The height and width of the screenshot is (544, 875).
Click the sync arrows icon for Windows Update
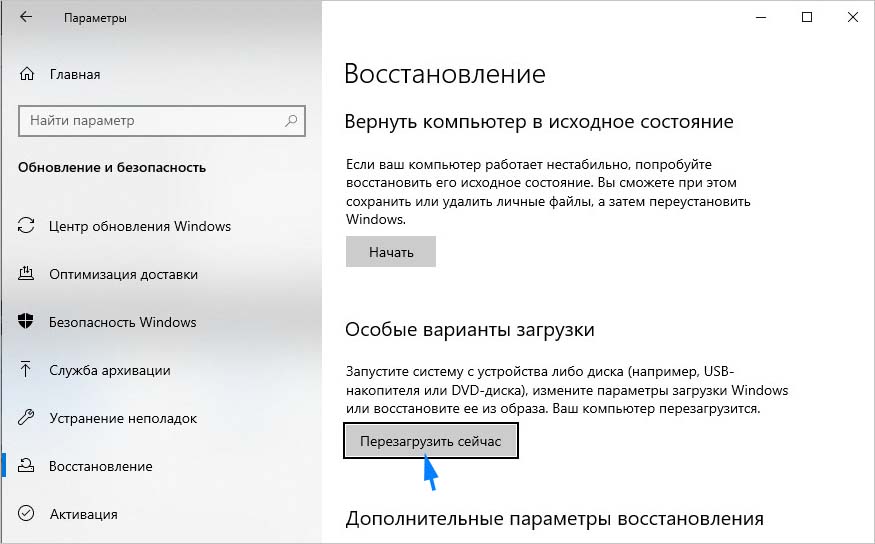tap(27, 226)
